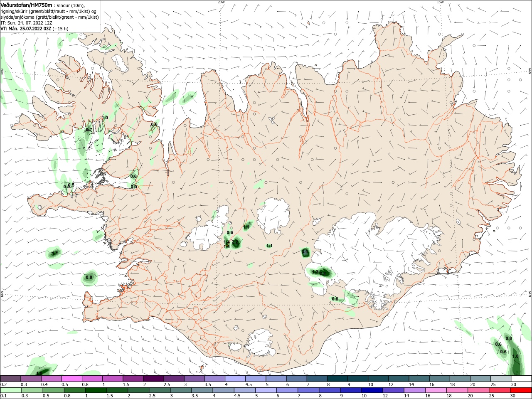Pick the top-row legend swatch between 0.4 and 0.5
Image resolution: width=532 pixels, height=399 pixels.
51,379
